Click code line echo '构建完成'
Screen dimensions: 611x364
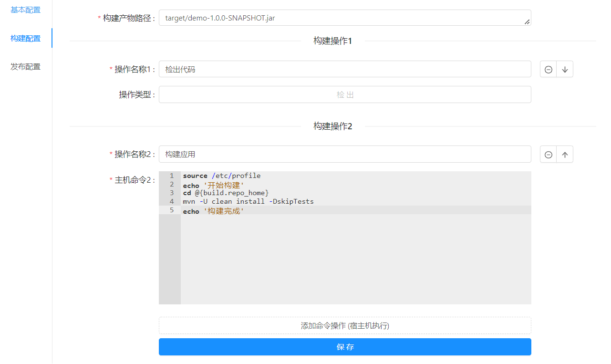213,211
